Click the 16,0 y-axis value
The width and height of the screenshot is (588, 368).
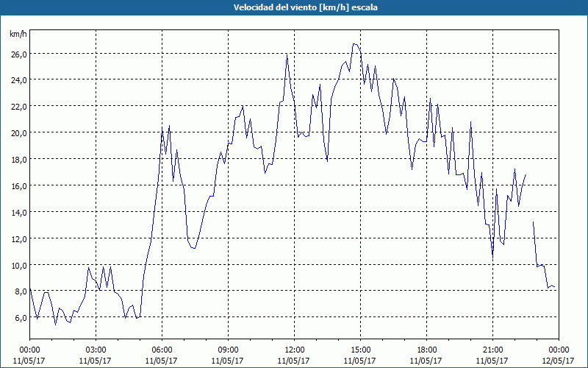(x=18, y=186)
